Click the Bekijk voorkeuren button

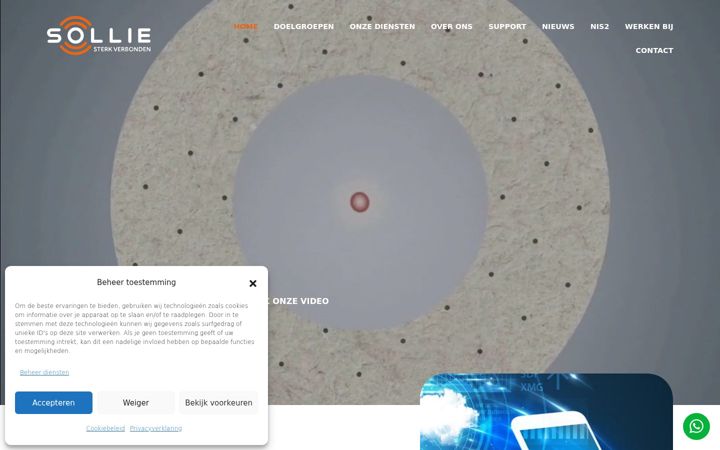219,403
